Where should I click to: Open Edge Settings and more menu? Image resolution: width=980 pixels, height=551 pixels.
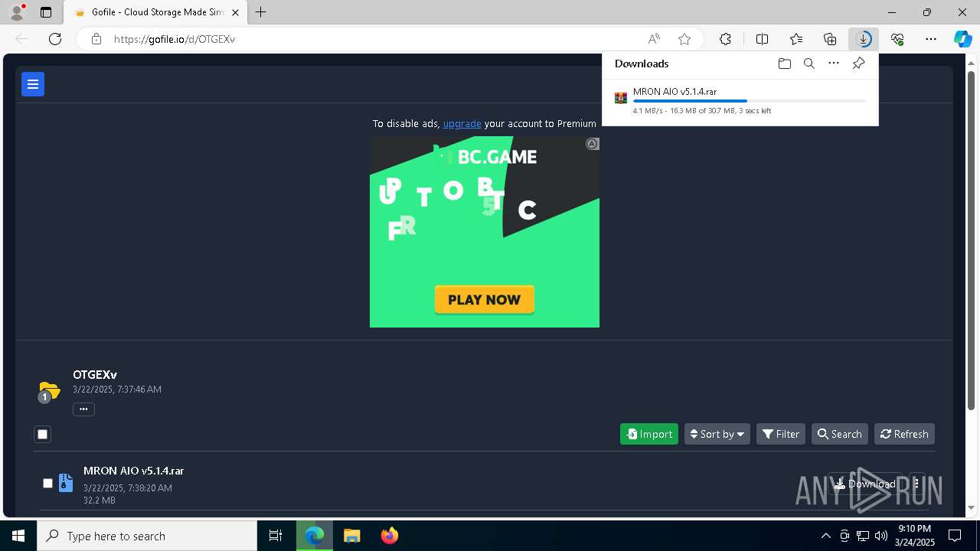[x=931, y=39]
